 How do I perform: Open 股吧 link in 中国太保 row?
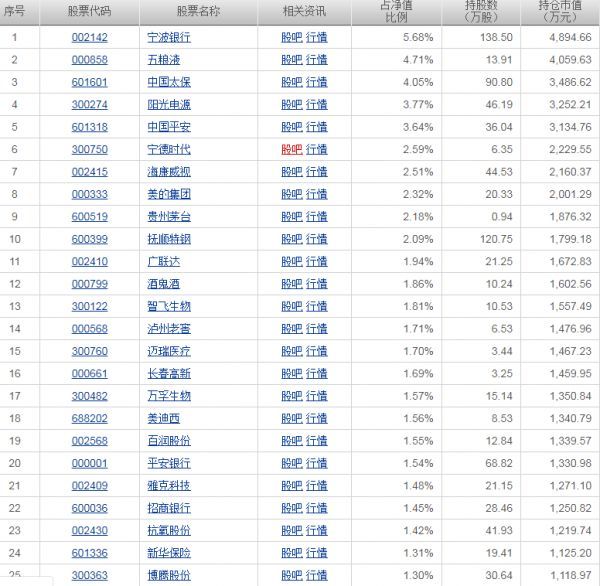coord(292,82)
